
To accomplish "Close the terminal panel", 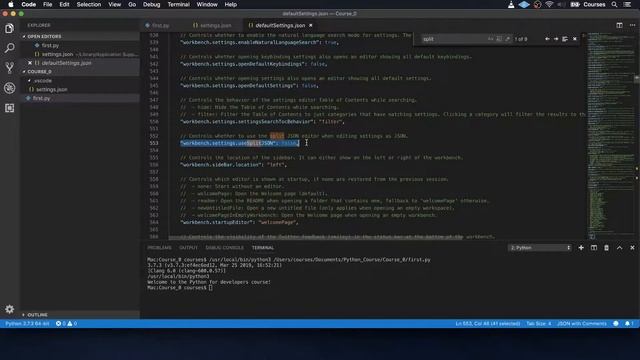I will [x=632, y=248].
